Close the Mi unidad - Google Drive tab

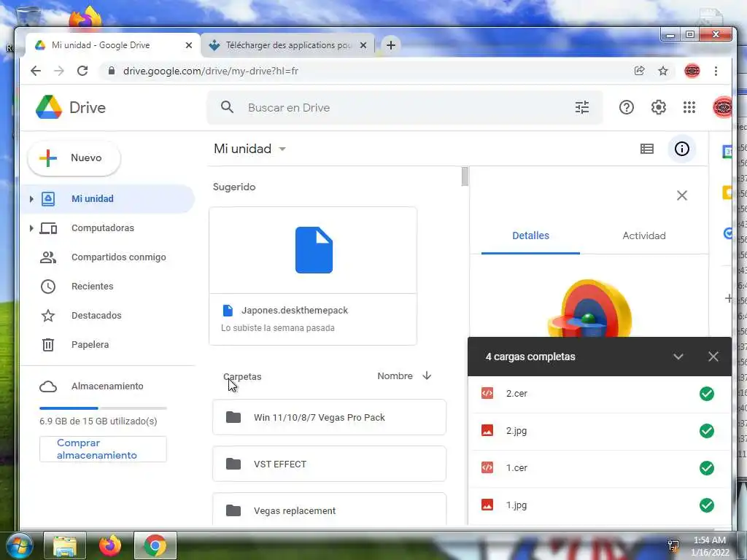pos(189,45)
